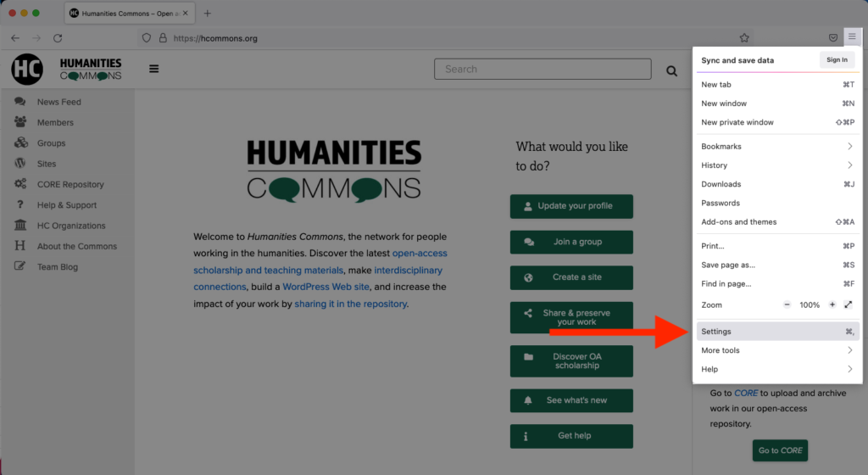Click the Humanities Commons HC logo

(x=27, y=69)
